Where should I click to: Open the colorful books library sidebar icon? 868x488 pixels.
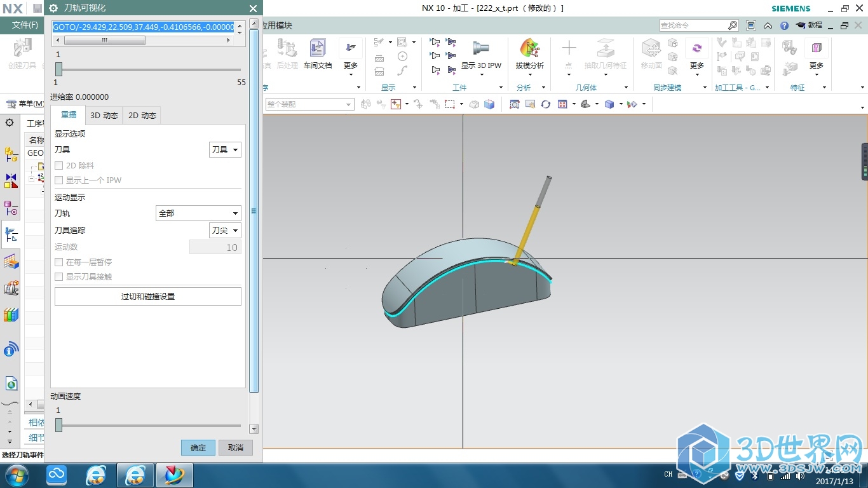tap(11, 315)
